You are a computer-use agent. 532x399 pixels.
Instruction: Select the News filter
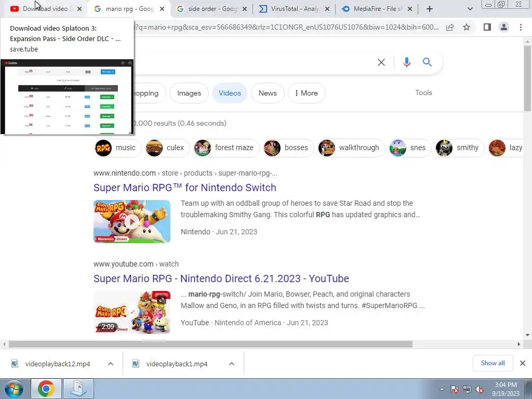tap(268, 93)
